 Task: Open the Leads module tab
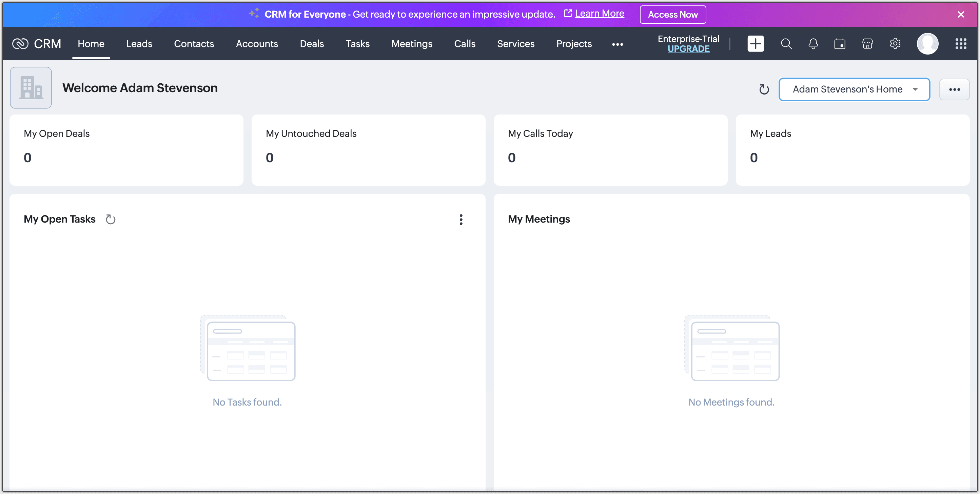pos(139,44)
